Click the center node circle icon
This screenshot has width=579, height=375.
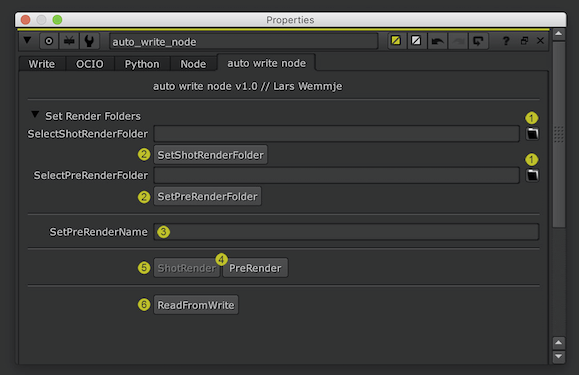click(x=49, y=41)
